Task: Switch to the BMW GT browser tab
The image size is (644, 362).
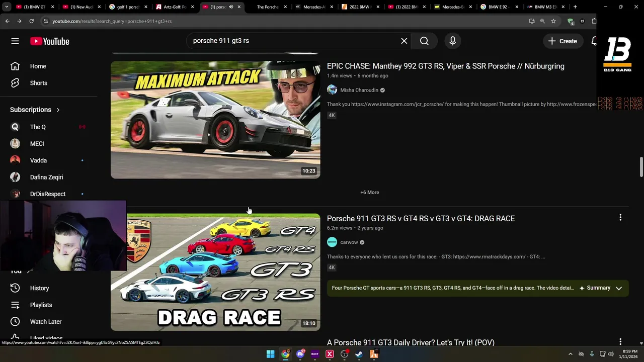Action: (x=35, y=7)
